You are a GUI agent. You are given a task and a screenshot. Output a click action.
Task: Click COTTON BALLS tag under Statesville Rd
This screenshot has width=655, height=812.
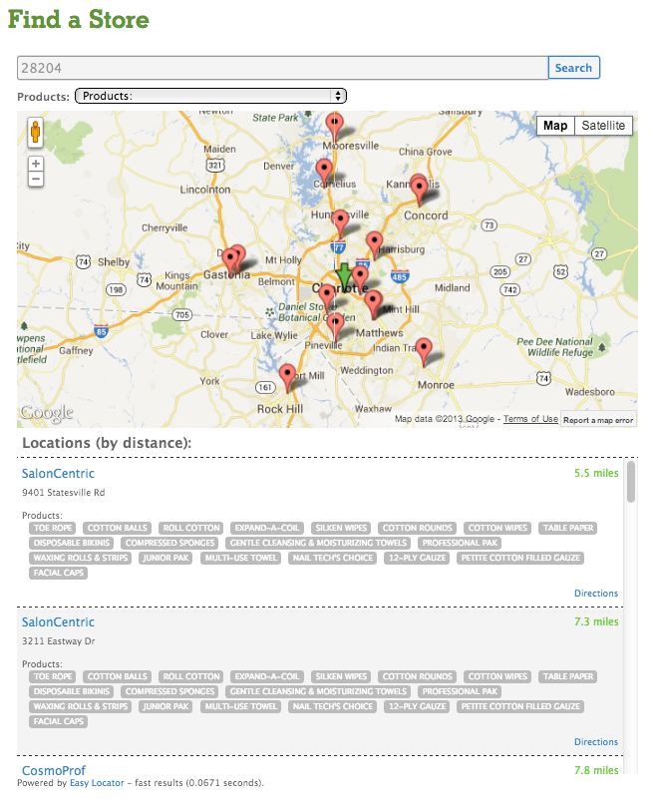(x=118, y=528)
